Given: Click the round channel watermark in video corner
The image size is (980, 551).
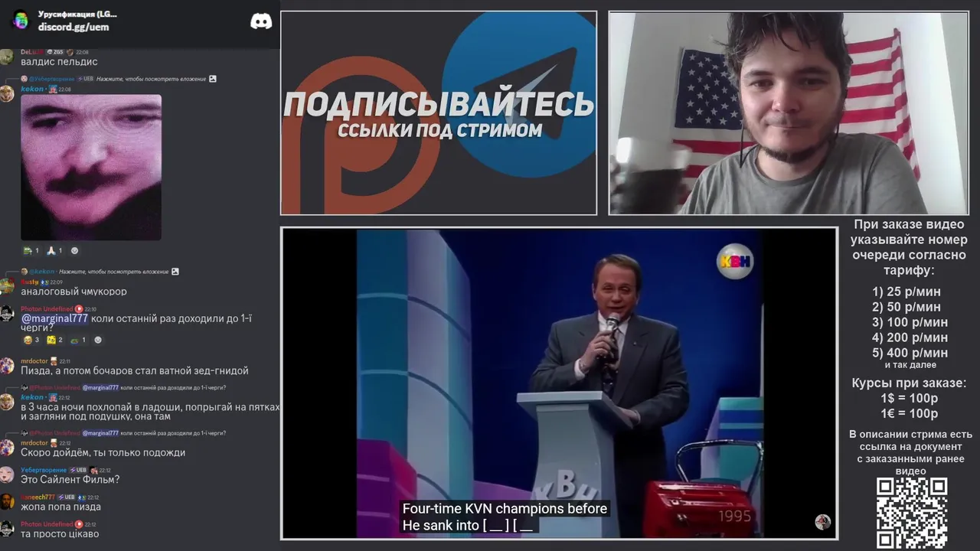Looking at the screenshot, I should pyautogui.click(x=823, y=522).
